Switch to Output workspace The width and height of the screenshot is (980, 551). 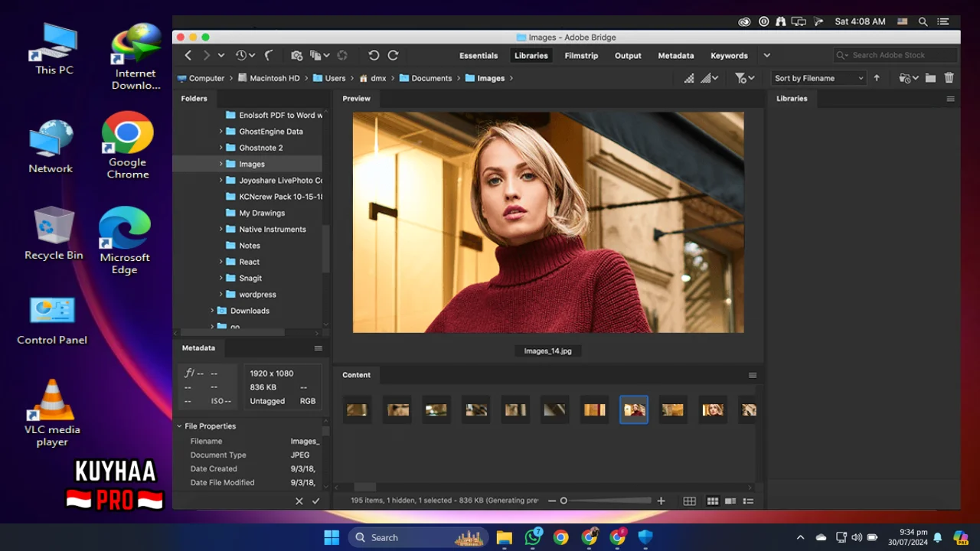pyautogui.click(x=628, y=55)
